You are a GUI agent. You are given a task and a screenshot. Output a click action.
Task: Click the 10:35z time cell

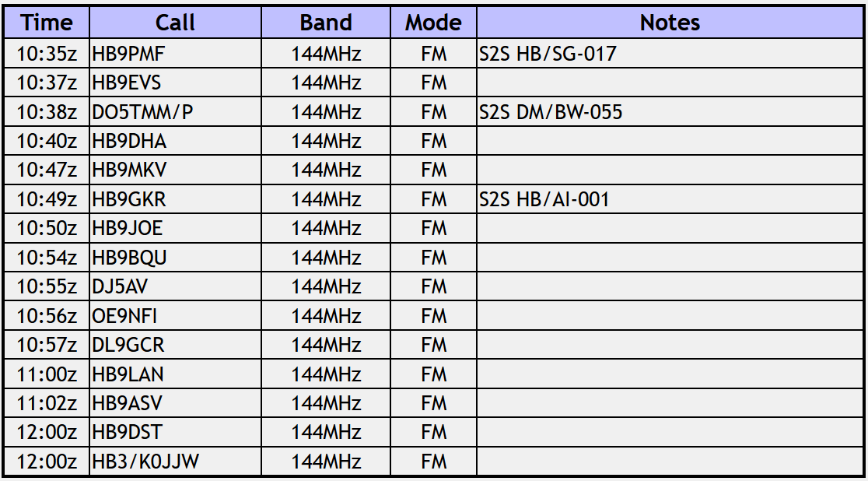pos(47,54)
